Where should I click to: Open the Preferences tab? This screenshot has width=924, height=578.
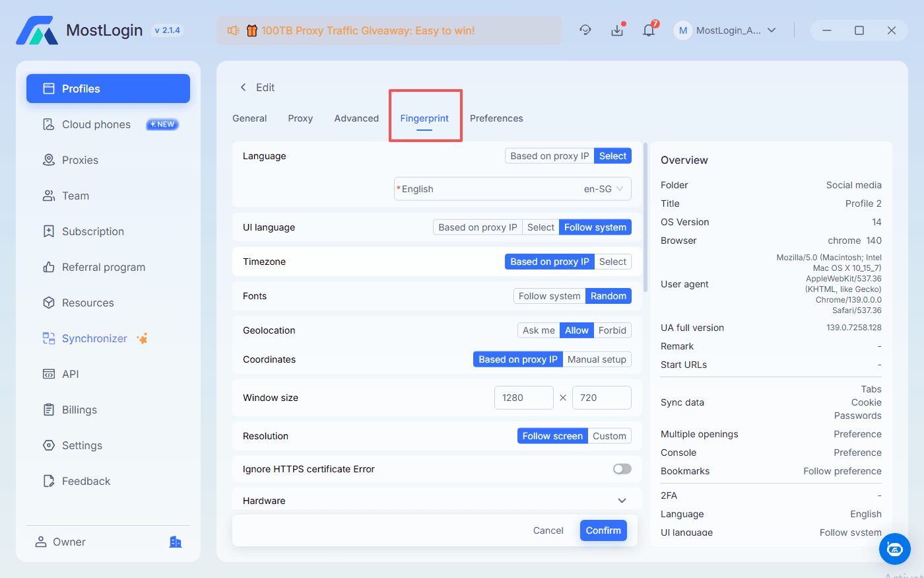point(496,118)
